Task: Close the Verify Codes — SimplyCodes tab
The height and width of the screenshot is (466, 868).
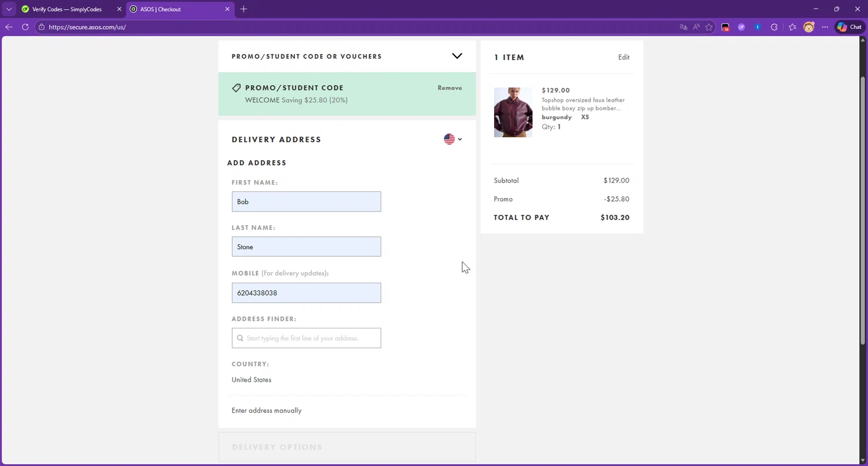Action: 119,9
